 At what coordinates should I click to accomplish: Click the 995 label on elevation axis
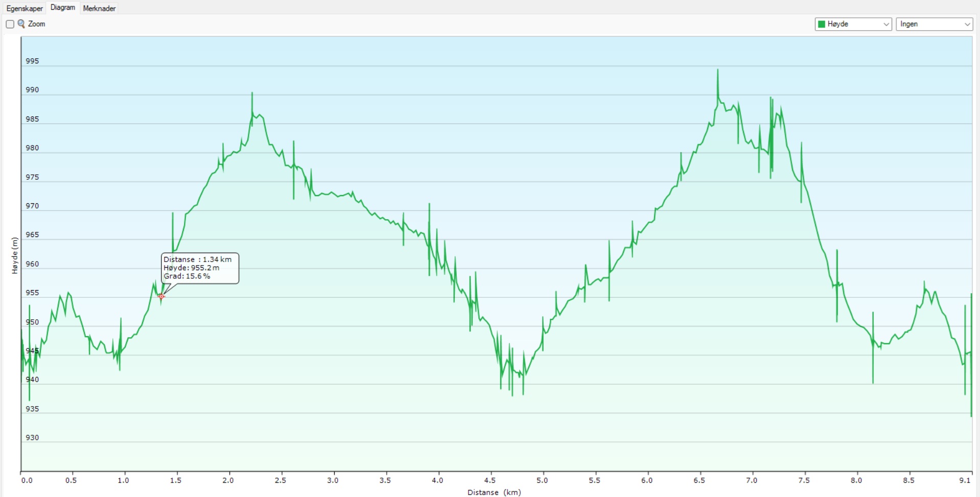(x=32, y=61)
